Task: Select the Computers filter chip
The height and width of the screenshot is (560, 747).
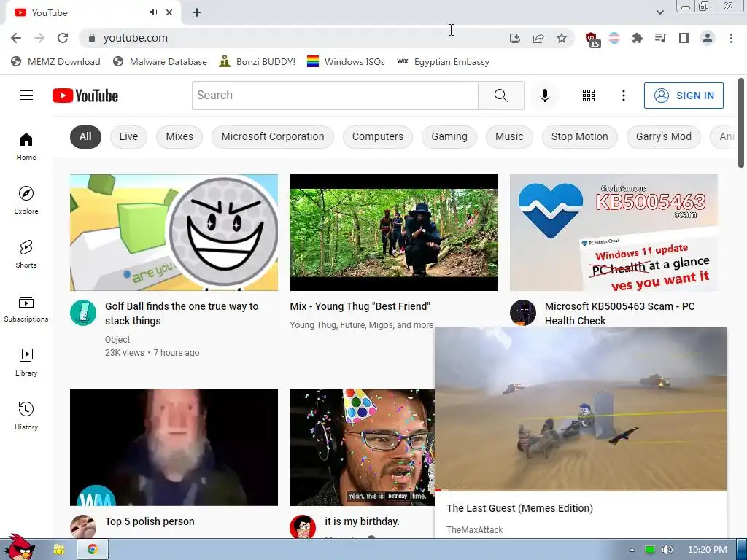Action: pos(378,136)
